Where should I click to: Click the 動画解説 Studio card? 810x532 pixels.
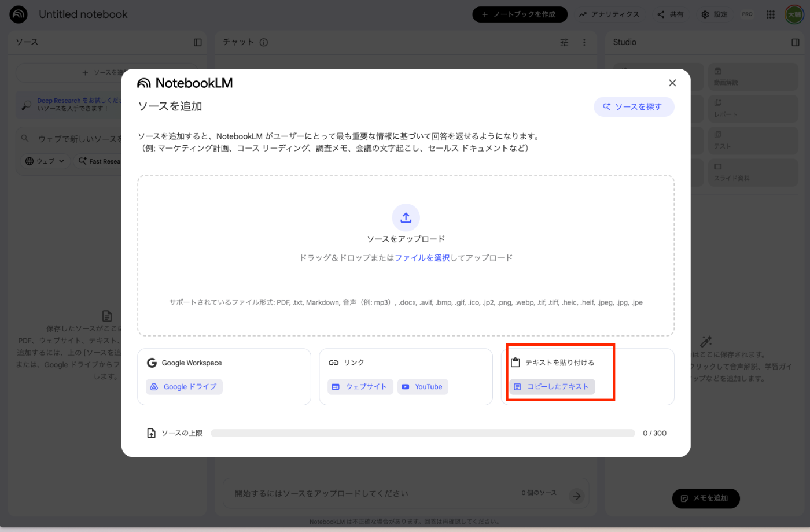[753, 76]
